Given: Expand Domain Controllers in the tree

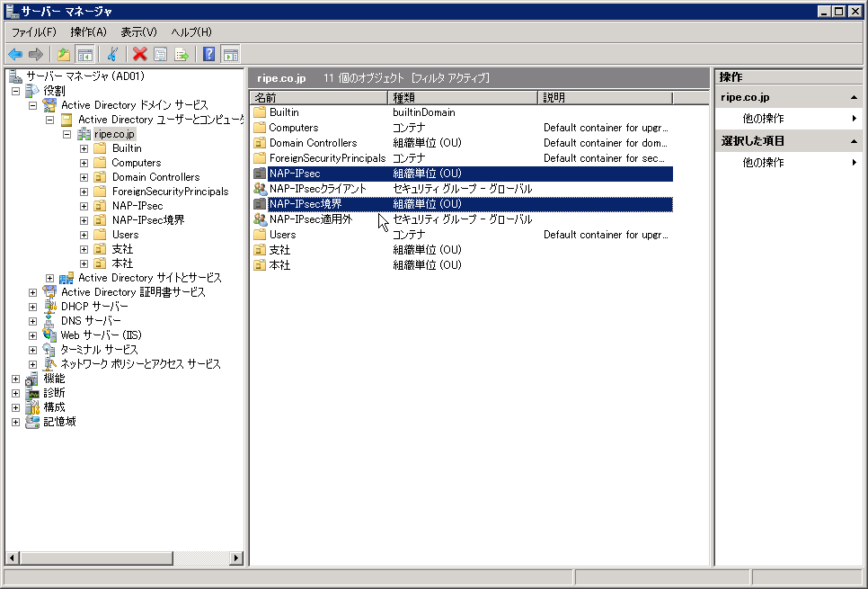Looking at the screenshot, I should coord(84,177).
